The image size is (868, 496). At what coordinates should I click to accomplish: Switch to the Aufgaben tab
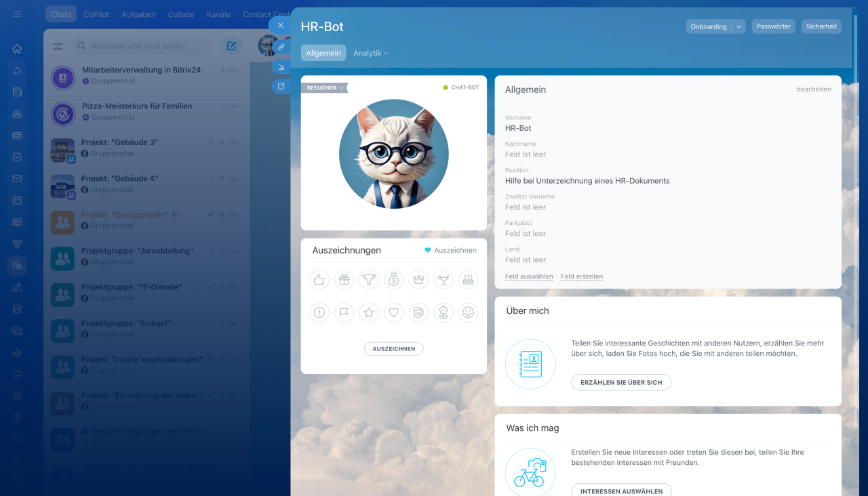(x=139, y=14)
